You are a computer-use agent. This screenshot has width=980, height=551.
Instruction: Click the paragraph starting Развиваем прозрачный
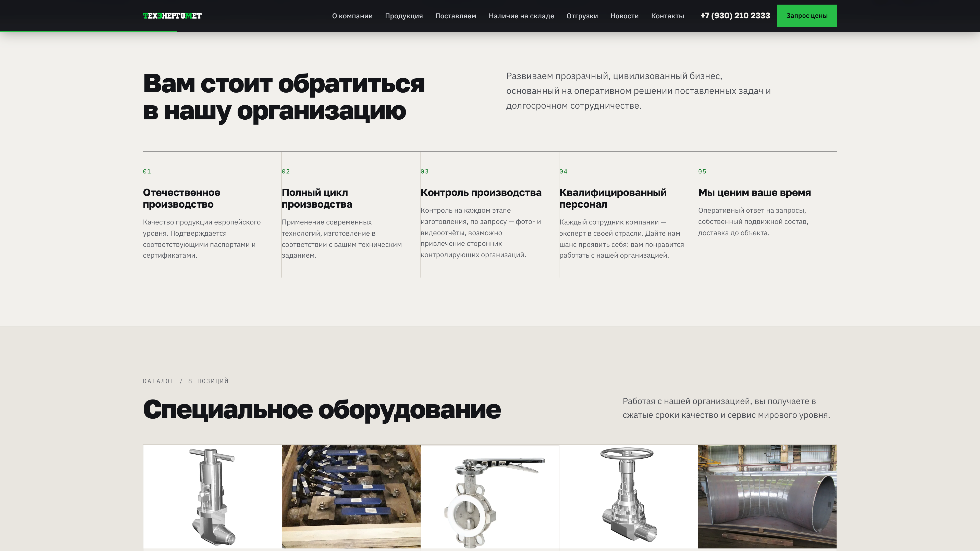[x=638, y=91]
